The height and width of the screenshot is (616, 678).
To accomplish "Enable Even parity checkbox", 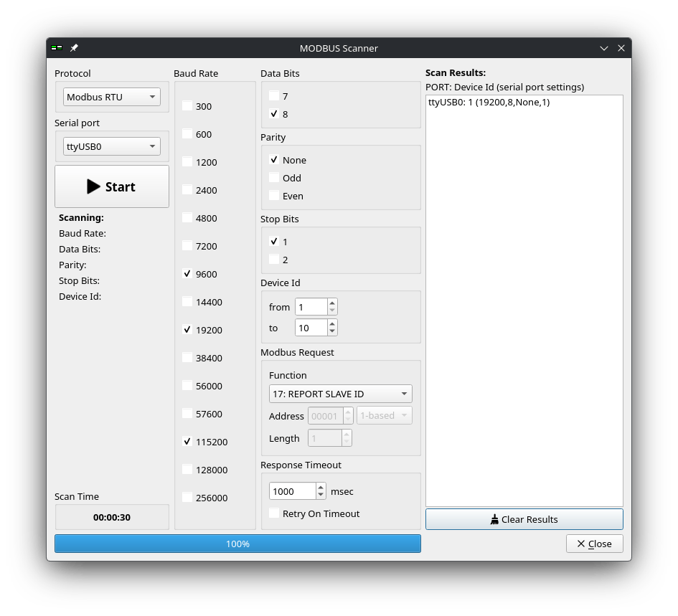I will coord(274,196).
